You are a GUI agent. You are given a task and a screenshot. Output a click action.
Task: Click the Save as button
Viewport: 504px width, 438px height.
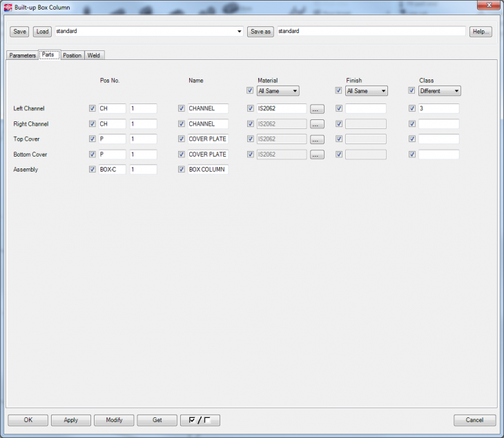coord(260,32)
